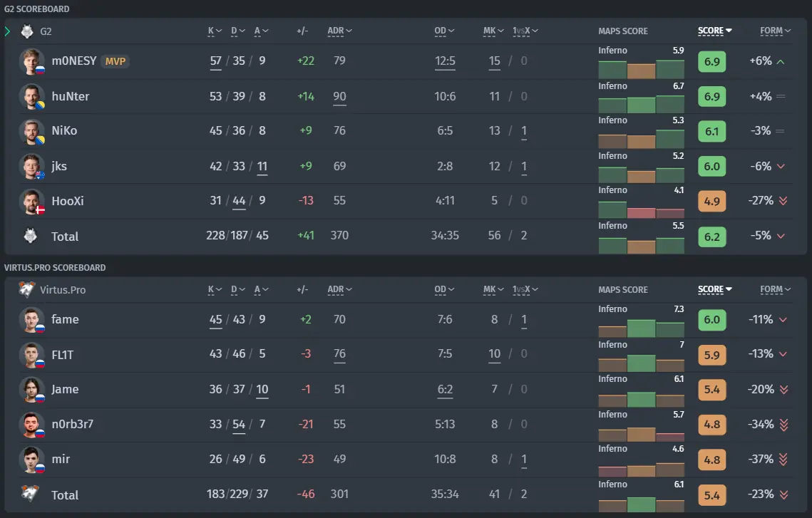Sort Virtus.Pro table by OD
This screenshot has width=812, height=518.
pos(444,290)
